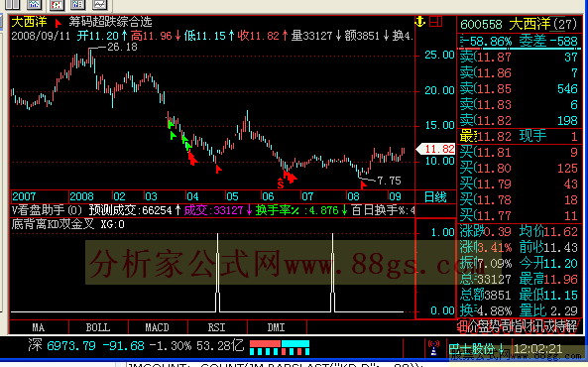Click the 12:02:21 clock in status bar
The height and width of the screenshot is (367, 588).
pyautogui.click(x=538, y=349)
